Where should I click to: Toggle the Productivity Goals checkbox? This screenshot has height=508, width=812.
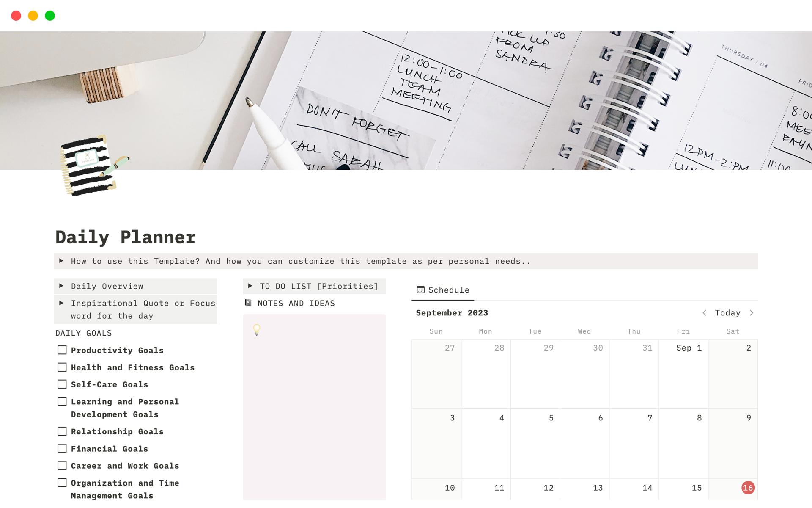(x=62, y=350)
